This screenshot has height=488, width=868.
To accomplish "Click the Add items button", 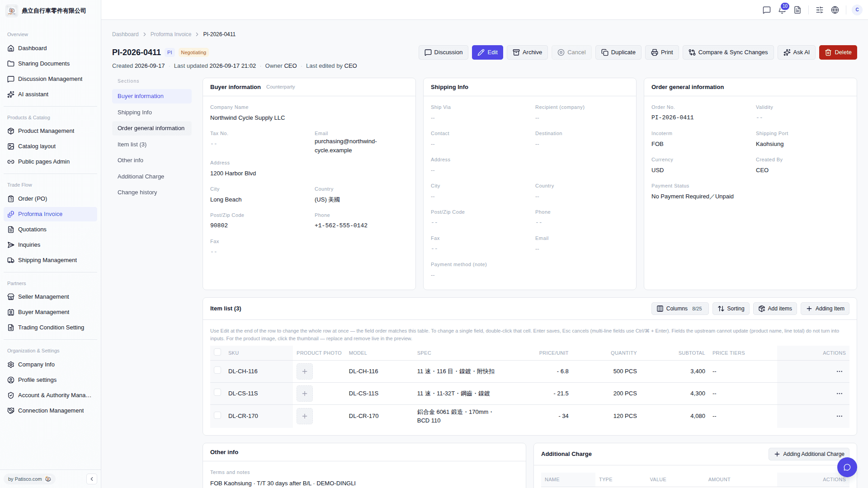I will tap(775, 309).
